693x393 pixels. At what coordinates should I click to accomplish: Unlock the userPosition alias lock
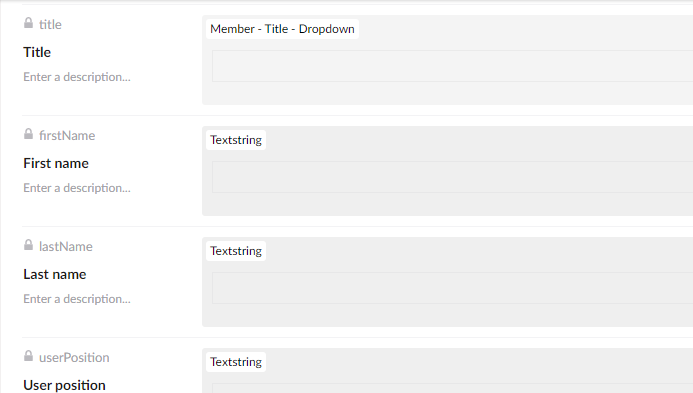tap(28, 356)
